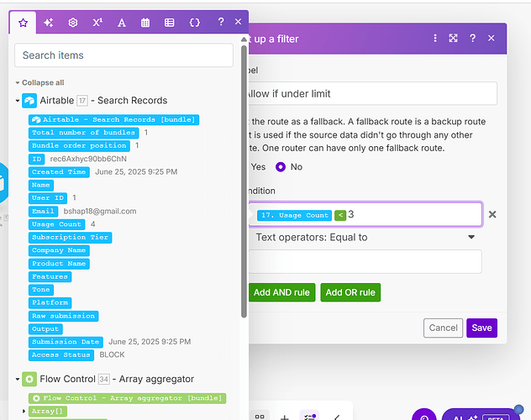Click the mapping panel scrollbar

(244, 181)
